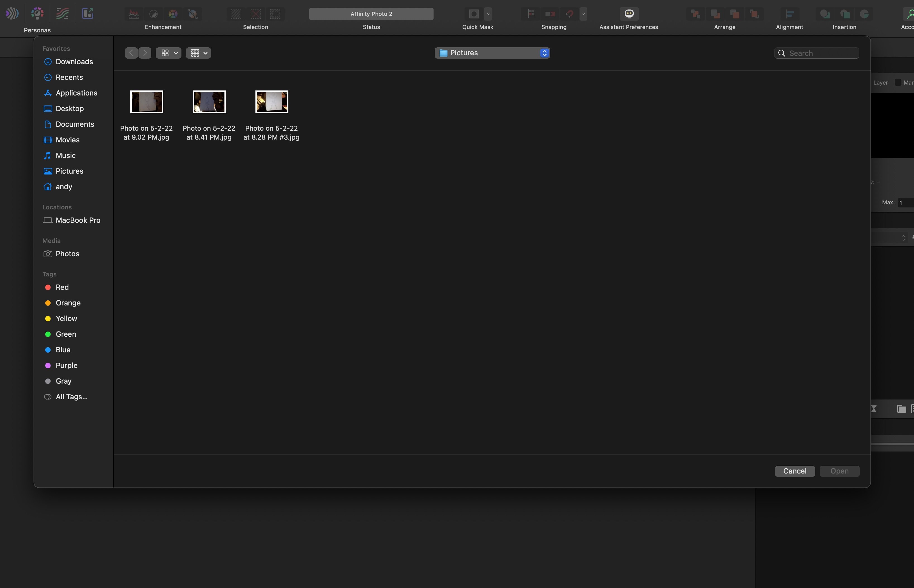Click the Open button
This screenshot has height=588, width=914.
839,471
